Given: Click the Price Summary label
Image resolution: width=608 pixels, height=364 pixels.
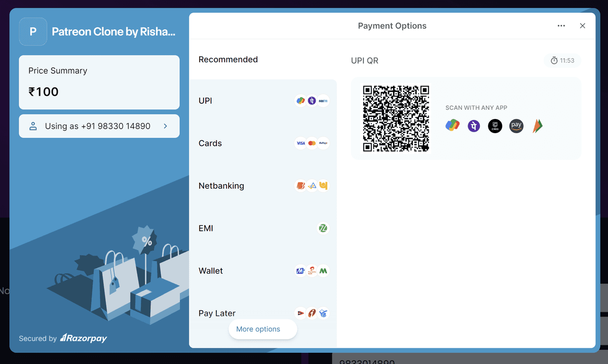Looking at the screenshot, I should 58,71.
